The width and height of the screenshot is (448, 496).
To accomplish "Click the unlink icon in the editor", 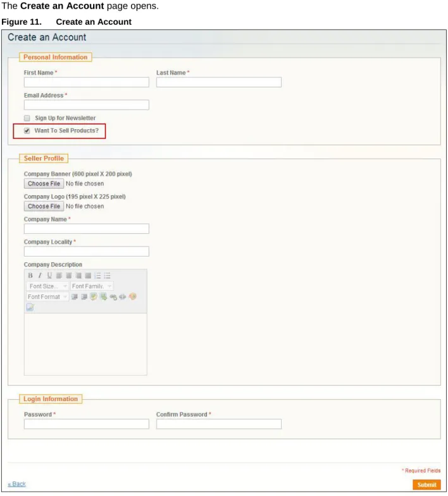I will [x=123, y=296].
